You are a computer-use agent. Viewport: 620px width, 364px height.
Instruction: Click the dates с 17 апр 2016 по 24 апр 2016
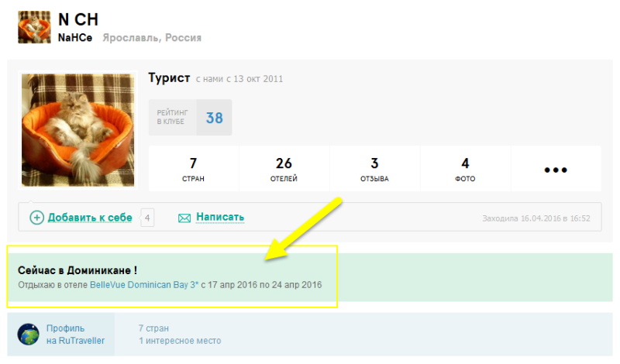261,285
